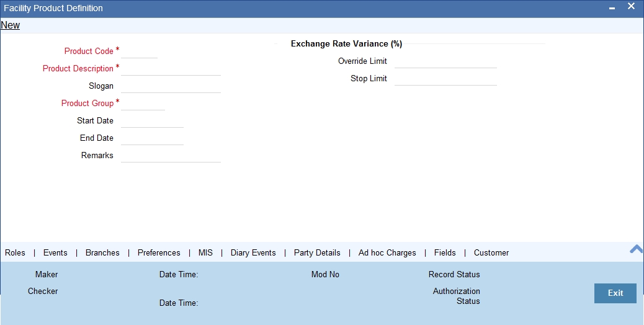The width and height of the screenshot is (644, 325).
Task: Minimize the Facility Product Definition window
Action: [x=612, y=8]
